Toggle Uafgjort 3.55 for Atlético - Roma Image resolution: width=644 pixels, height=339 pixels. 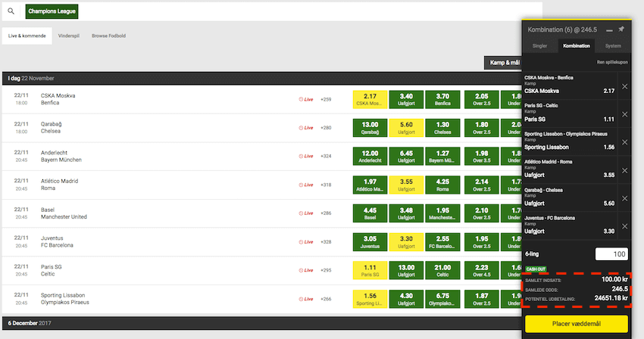pyautogui.click(x=406, y=185)
